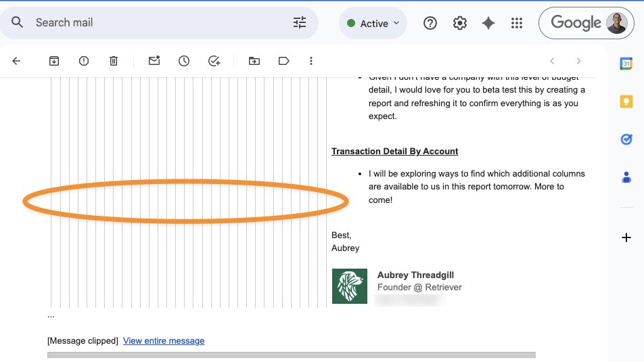Go to older email chevron
The height and width of the screenshot is (362, 644).
pyautogui.click(x=578, y=61)
